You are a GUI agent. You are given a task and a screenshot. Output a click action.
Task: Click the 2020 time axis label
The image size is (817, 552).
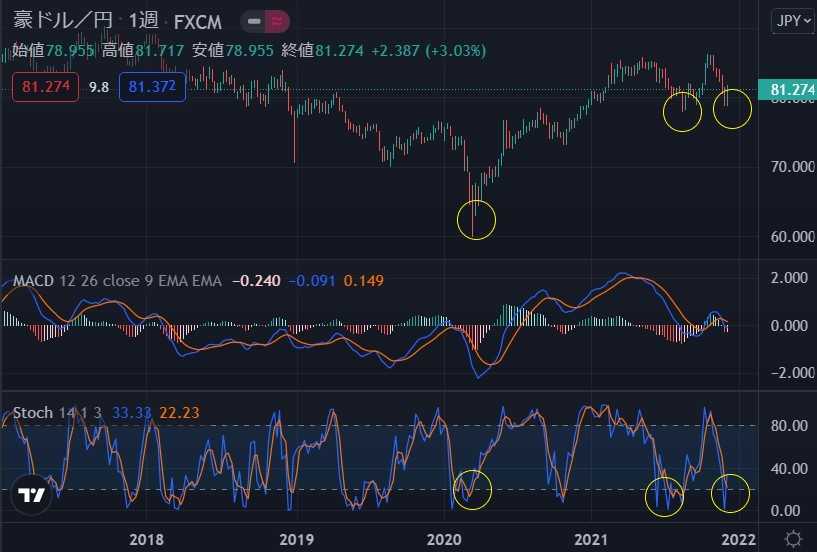[444, 539]
